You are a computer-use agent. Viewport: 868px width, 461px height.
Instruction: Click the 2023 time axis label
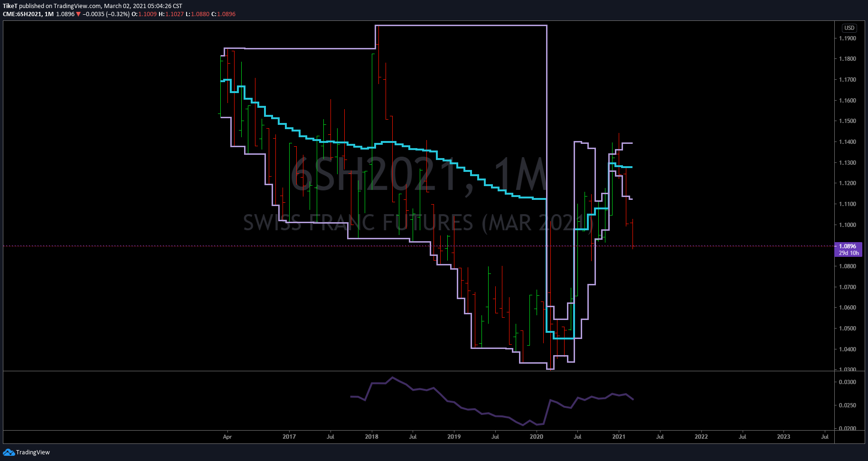click(x=783, y=437)
